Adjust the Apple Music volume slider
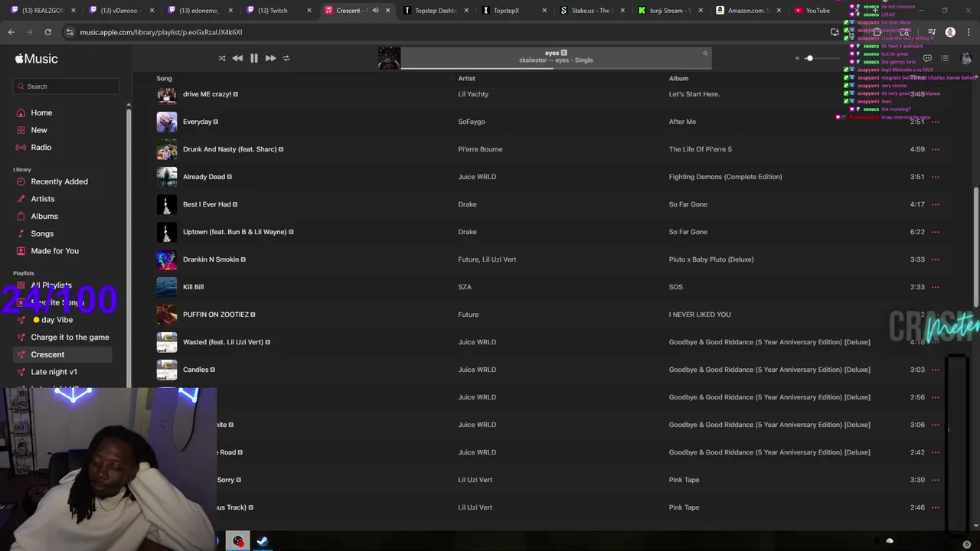 819,58
